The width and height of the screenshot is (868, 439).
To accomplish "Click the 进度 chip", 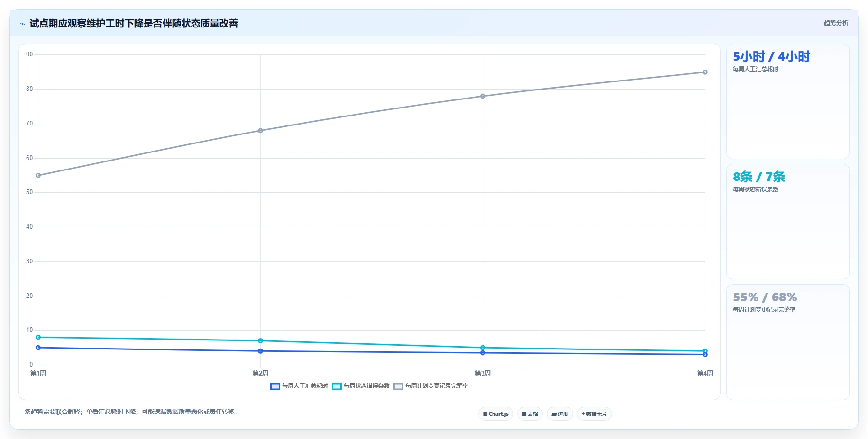I will (560, 414).
